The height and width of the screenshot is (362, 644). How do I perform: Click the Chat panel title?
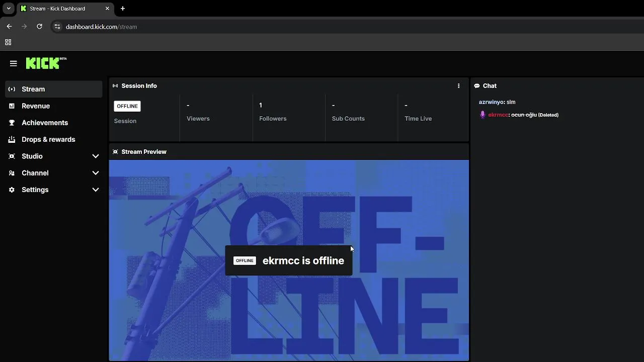(490, 86)
